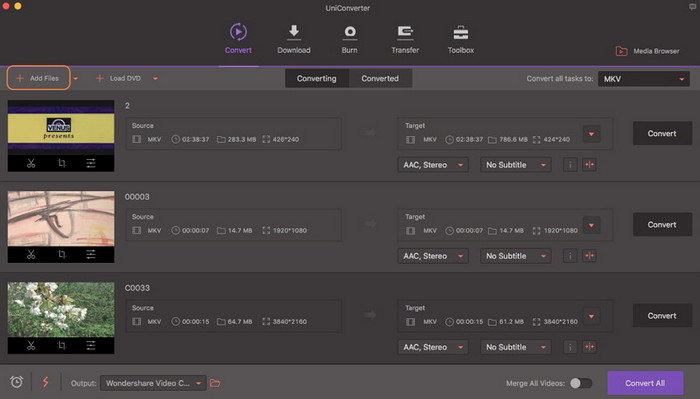Click the info icon for video 2

tap(570, 165)
